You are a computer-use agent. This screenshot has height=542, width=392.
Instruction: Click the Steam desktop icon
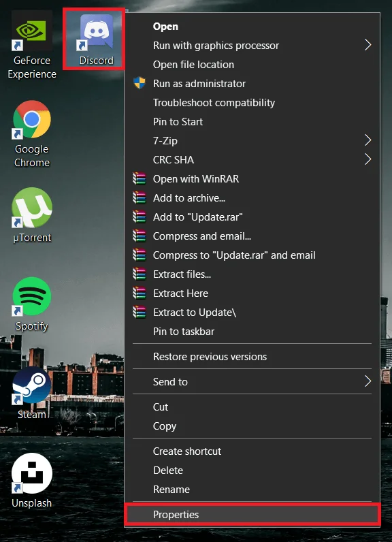[32, 393]
